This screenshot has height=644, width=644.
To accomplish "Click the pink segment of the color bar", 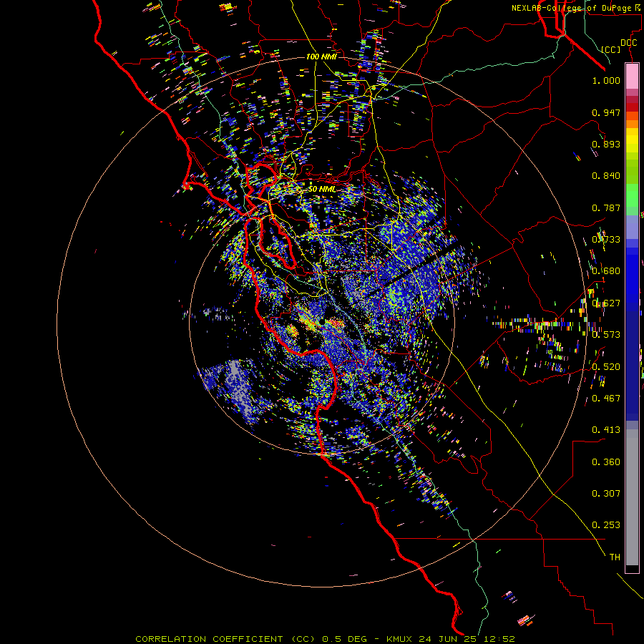I will click(632, 77).
